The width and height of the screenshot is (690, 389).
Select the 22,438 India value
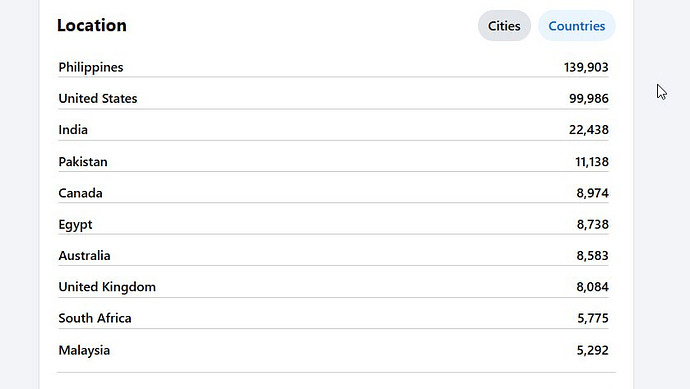(589, 129)
